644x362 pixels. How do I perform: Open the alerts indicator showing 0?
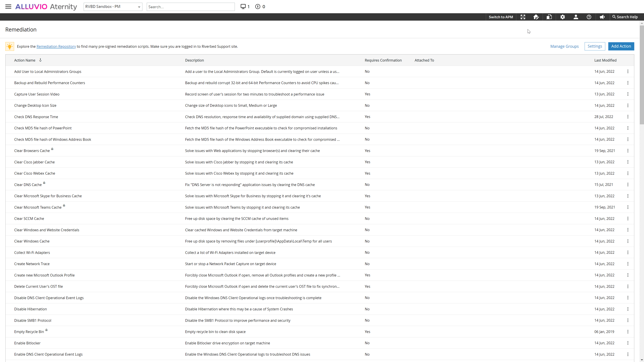260,7
